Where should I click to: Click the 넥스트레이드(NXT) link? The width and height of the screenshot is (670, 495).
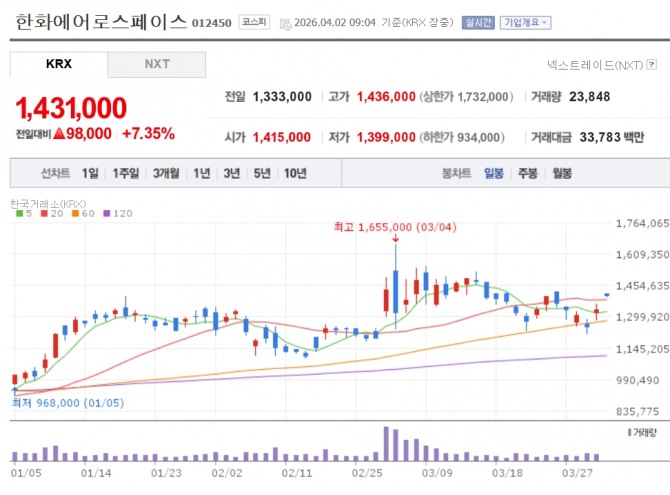[595, 65]
